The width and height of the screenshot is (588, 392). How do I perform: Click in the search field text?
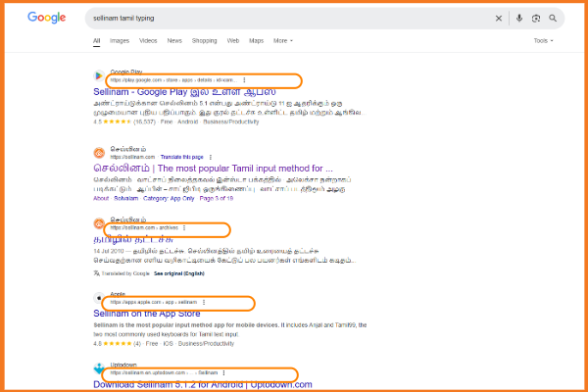point(123,18)
